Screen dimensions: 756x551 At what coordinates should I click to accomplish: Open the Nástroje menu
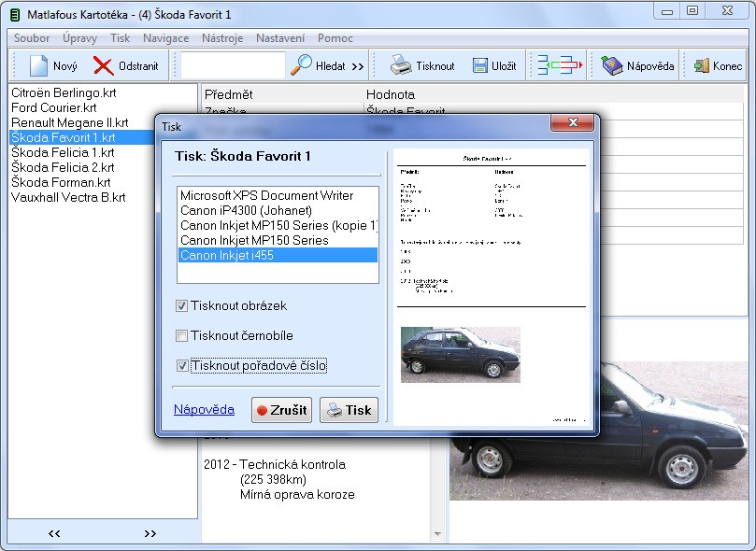point(222,38)
